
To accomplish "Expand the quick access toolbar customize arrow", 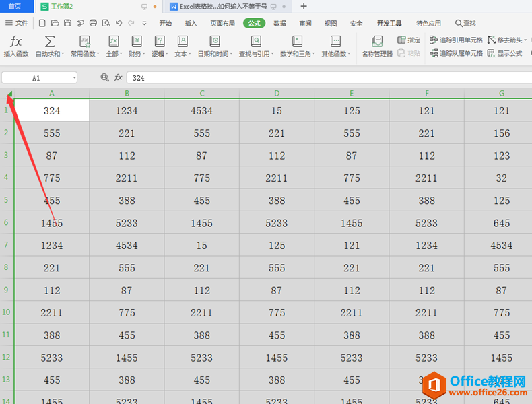I will [x=144, y=23].
